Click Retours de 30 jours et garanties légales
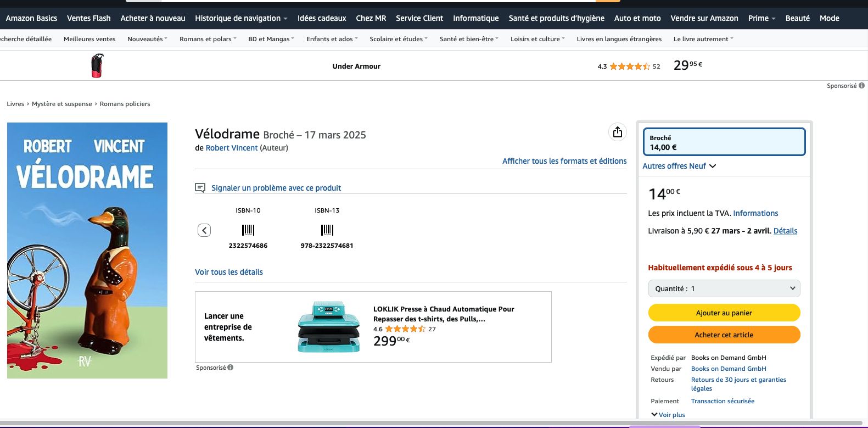Viewport: 868px width, 428px height. pyautogui.click(x=738, y=384)
